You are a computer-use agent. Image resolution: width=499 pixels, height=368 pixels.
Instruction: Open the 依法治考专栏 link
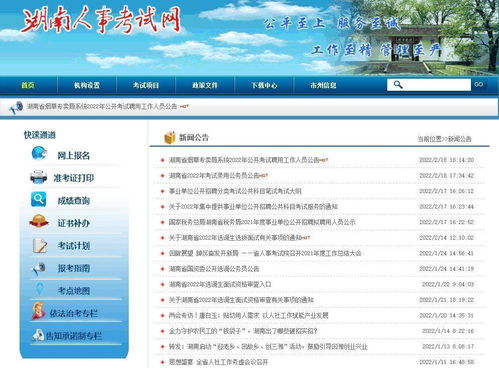tap(74, 313)
